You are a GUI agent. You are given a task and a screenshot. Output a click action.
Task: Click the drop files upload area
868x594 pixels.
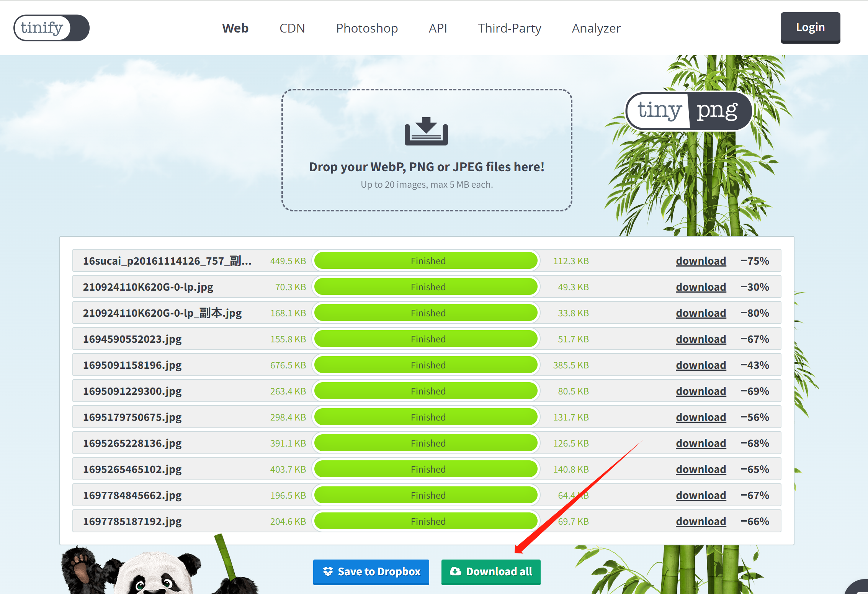(x=427, y=150)
